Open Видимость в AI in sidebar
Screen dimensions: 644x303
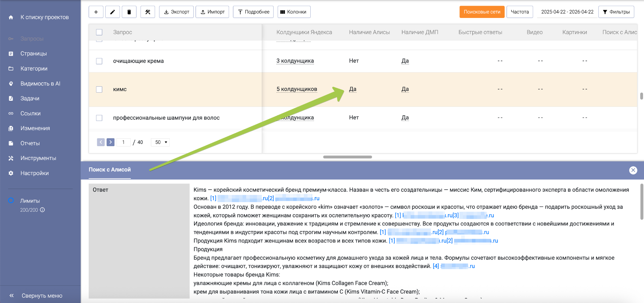(40, 83)
